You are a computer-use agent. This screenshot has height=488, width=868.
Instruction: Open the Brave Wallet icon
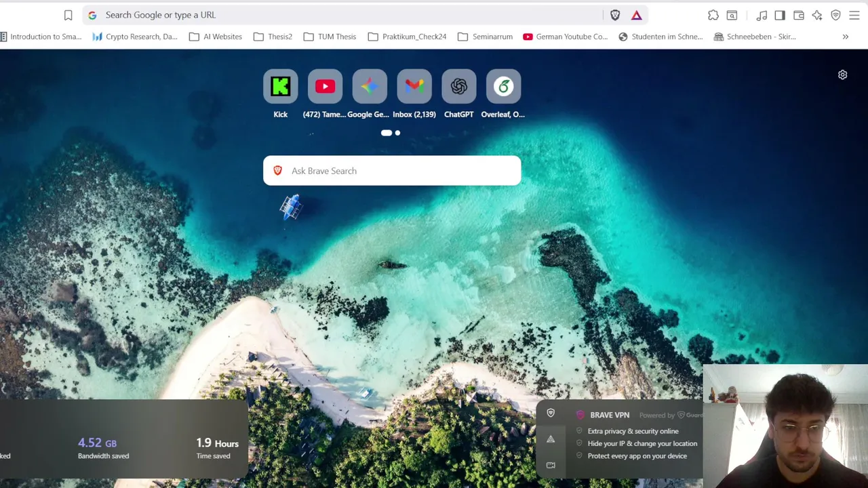[799, 15]
